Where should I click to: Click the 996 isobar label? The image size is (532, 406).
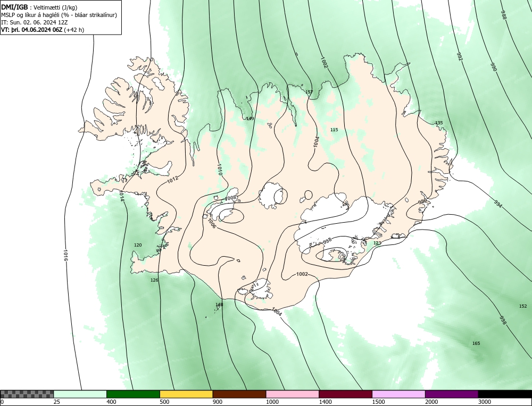(422, 201)
